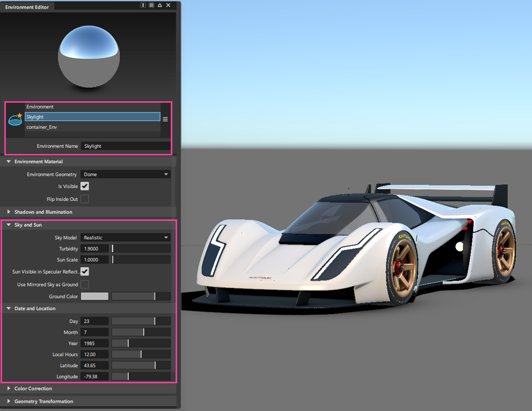Disable Sun Visible in Specular Reflections
This screenshot has width=532, height=411.
(x=84, y=272)
